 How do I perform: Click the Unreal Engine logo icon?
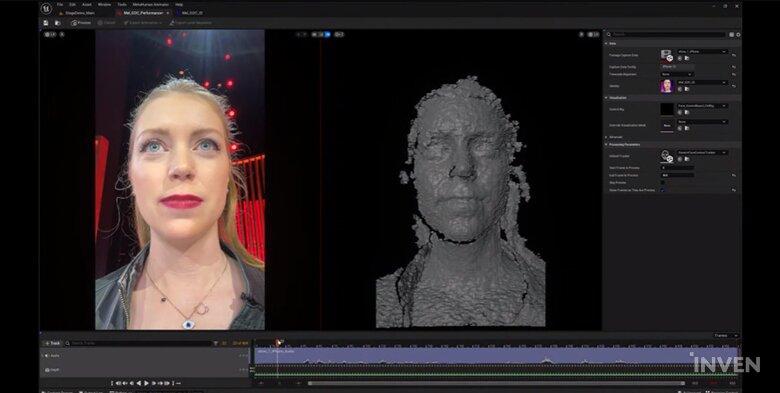[46, 8]
